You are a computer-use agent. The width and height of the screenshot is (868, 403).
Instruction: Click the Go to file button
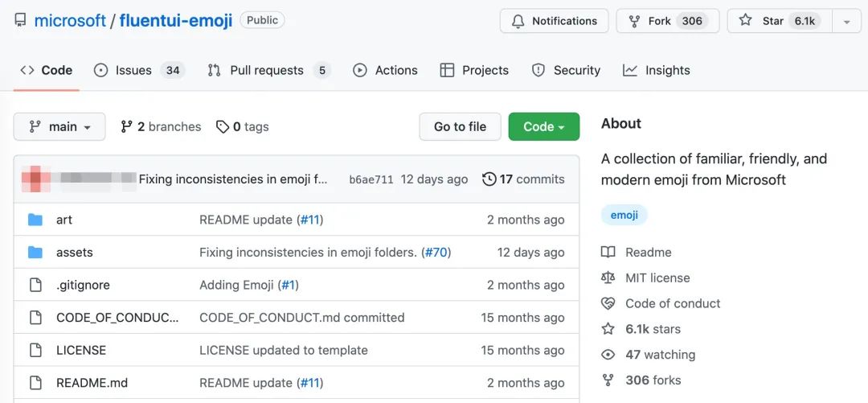(x=460, y=126)
